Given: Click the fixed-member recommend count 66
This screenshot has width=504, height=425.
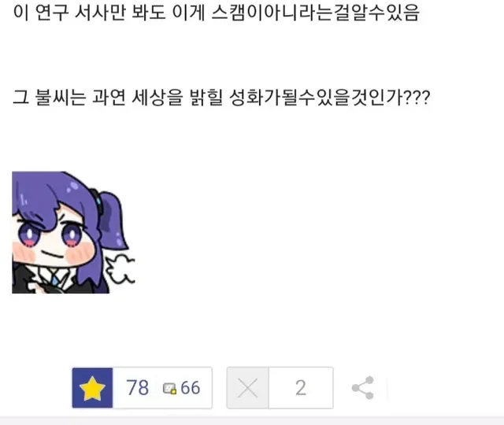Looking at the screenshot, I should pyautogui.click(x=190, y=388).
